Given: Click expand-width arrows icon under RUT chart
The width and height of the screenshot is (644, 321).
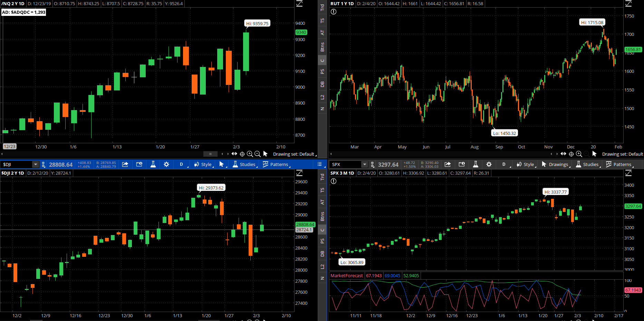Looking at the screenshot, I should 564,154.
